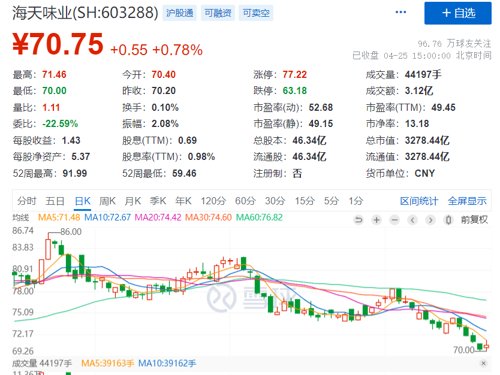Click the chart reset undo arrow icon
The width and height of the screenshot is (500, 375).
click(x=358, y=220)
